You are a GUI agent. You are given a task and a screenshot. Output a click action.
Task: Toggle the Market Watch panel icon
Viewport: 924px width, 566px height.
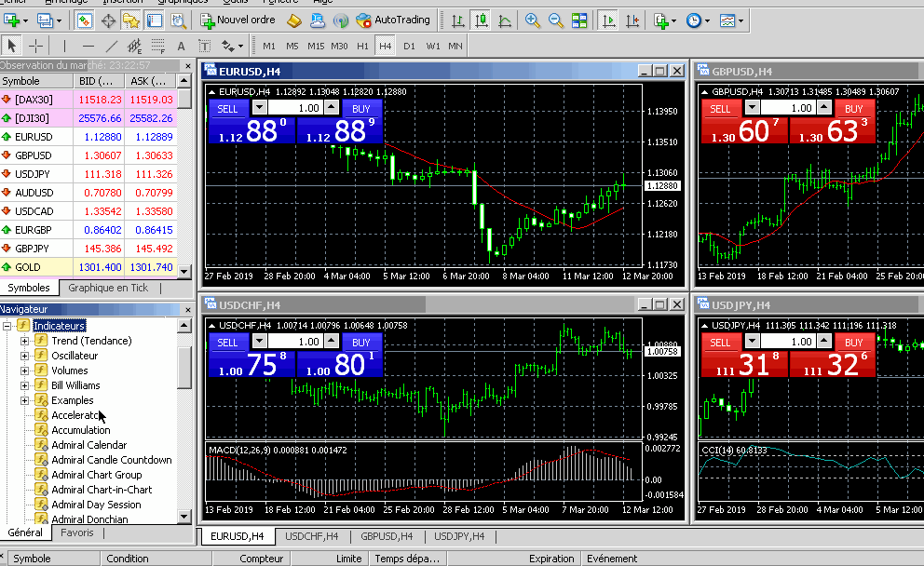[84, 20]
